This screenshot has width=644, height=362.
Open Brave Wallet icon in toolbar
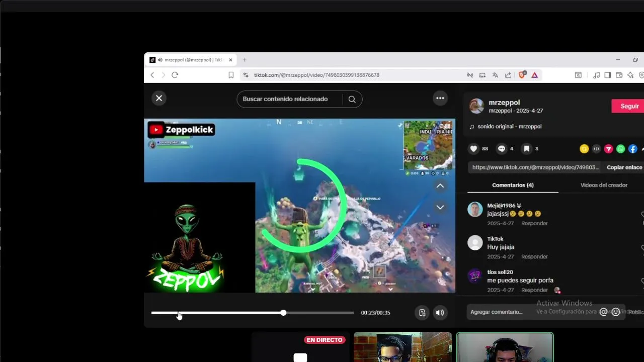pyautogui.click(x=619, y=75)
